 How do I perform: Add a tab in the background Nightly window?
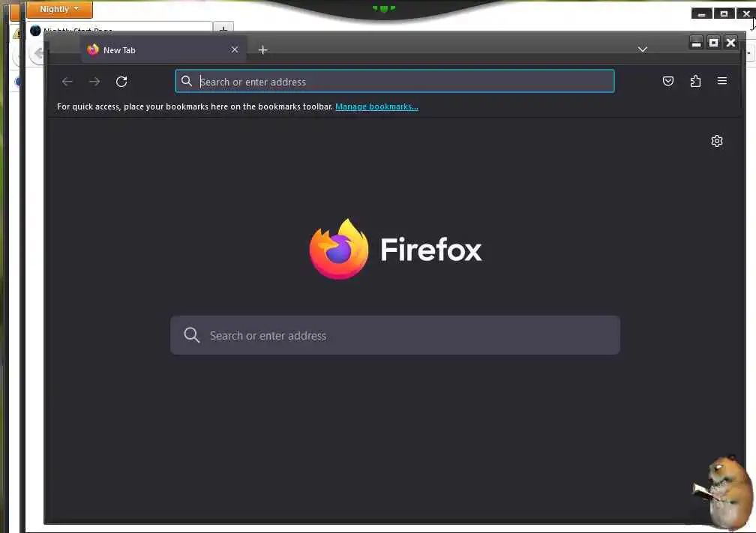click(x=223, y=28)
